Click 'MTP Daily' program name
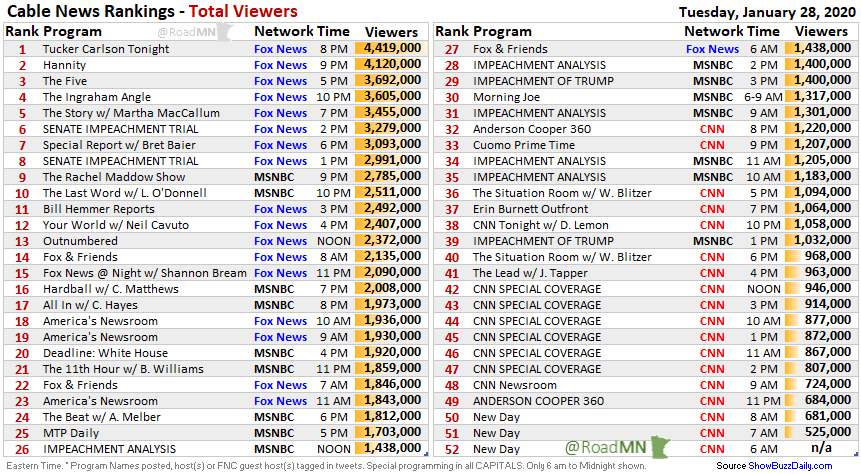This screenshot has width=861, height=474. pos(71,433)
